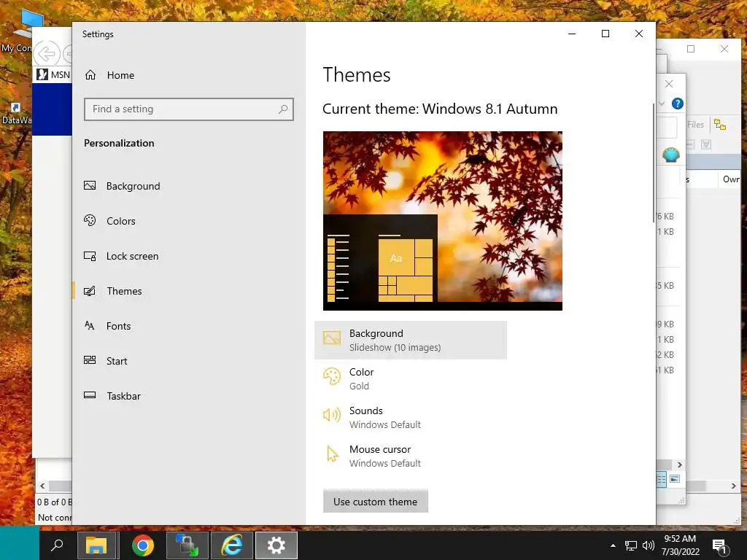Click the speaker icon next to Sounds
Viewport: 747px width, 560px height.
click(332, 415)
